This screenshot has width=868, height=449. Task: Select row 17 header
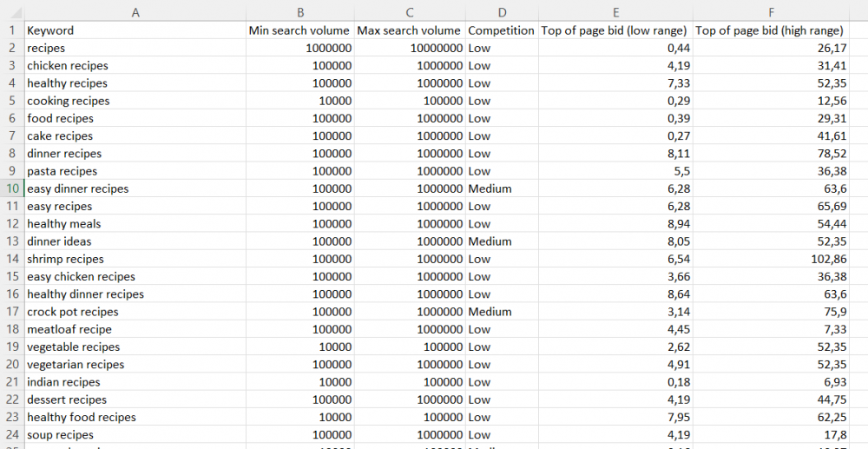11,312
